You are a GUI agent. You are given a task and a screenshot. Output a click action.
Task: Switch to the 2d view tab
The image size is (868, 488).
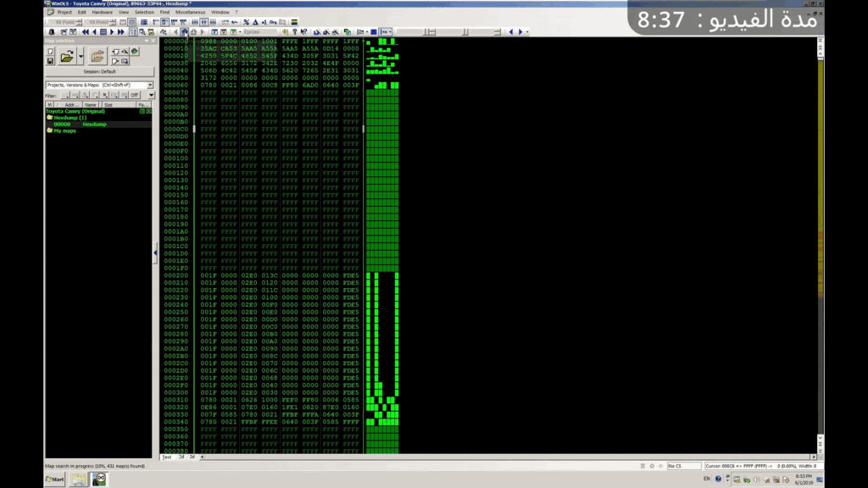coord(180,457)
